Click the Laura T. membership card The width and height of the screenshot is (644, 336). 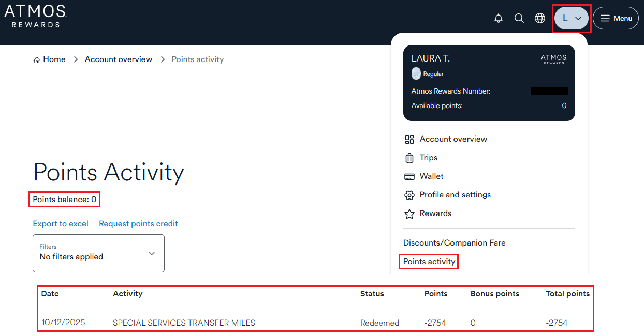click(489, 83)
